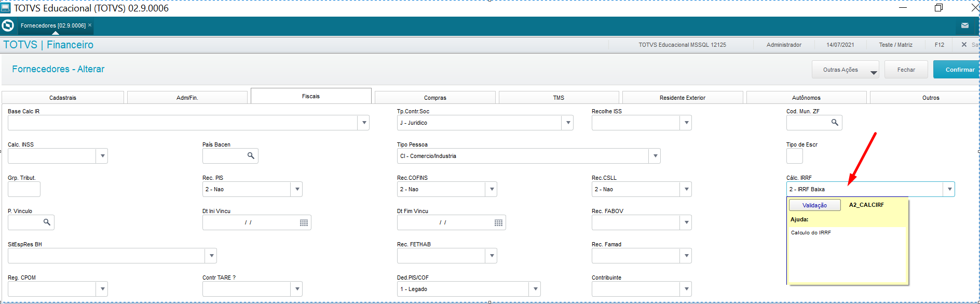Open the TOTVS app icon in title bar
The height and width of the screenshot is (304, 980).
[6, 8]
